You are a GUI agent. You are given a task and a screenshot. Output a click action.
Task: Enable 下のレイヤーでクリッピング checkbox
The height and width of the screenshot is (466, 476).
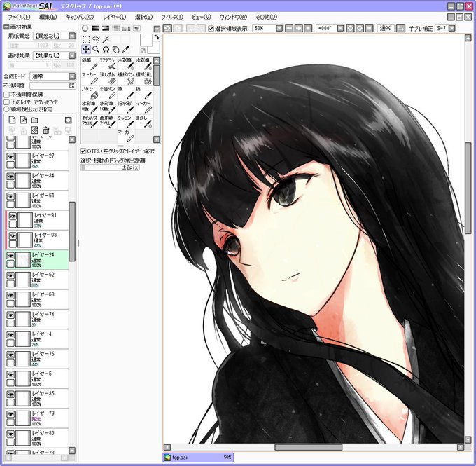tap(7, 102)
